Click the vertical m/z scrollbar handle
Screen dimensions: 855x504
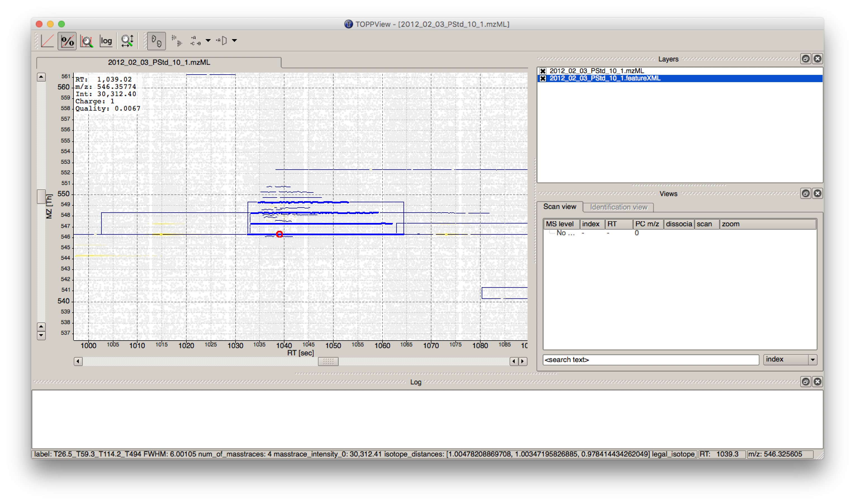point(41,197)
